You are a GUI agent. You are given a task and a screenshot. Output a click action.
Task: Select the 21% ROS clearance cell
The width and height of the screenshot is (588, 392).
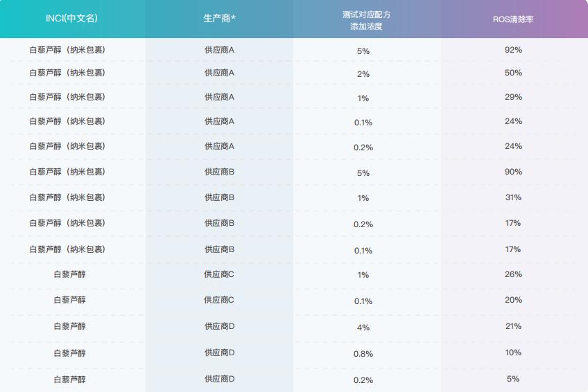[x=513, y=326]
